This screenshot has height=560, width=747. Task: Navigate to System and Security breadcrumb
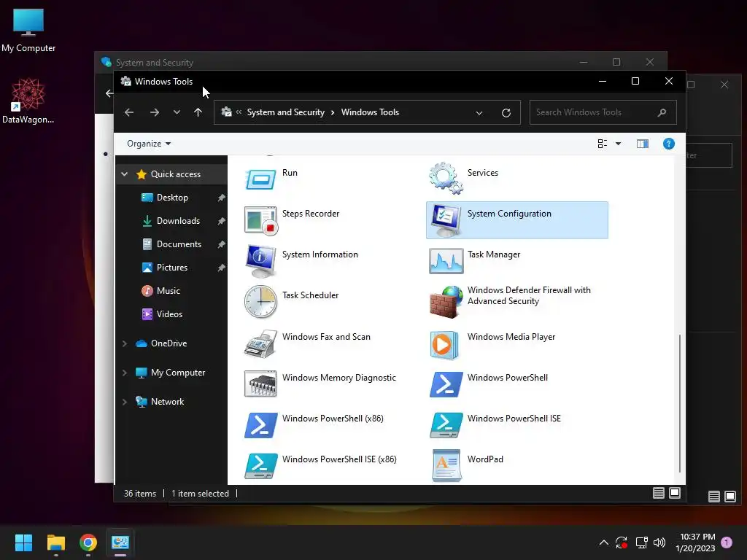click(285, 112)
